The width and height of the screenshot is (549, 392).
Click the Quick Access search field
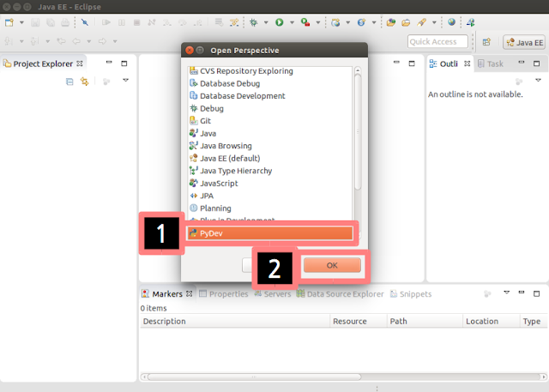(x=437, y=42)
